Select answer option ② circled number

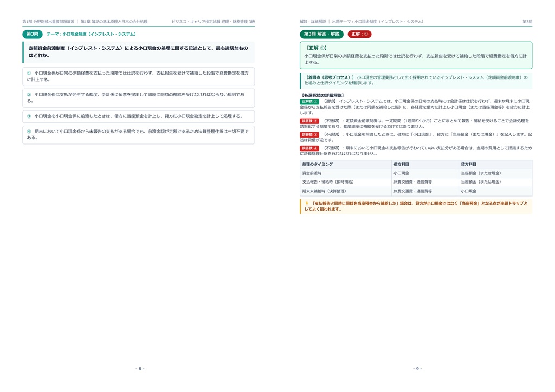[x=29, y=95]
